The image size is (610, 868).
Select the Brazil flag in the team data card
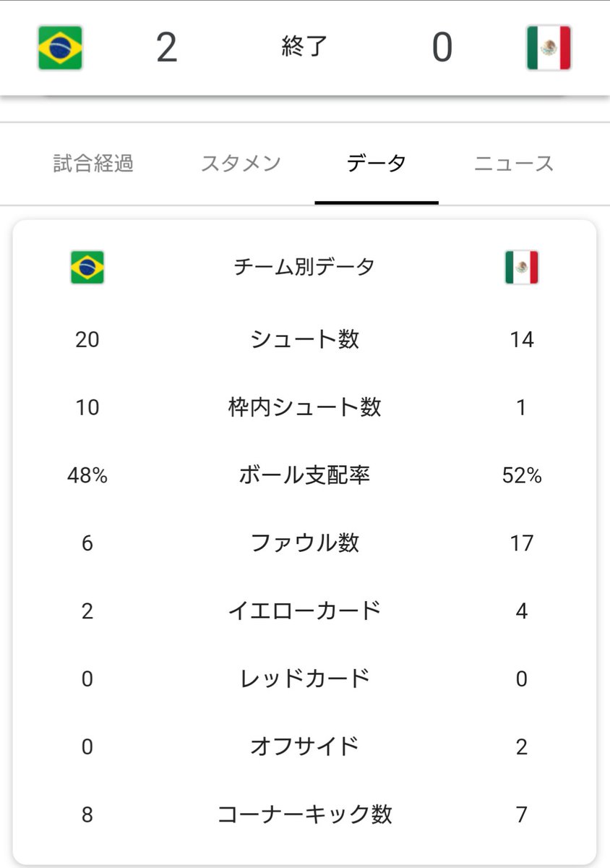pyautogui.click(x=87, y=267)
